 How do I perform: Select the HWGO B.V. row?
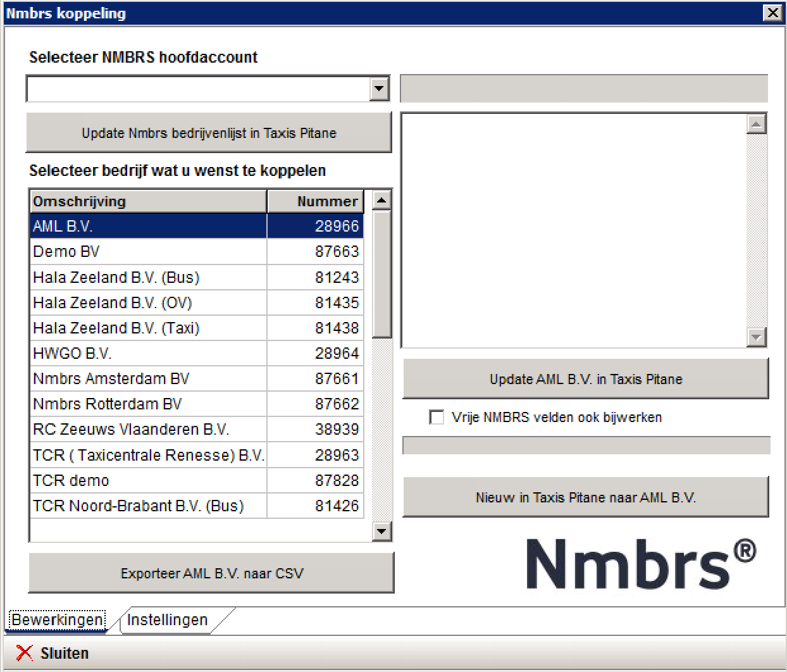click(197, 353)
